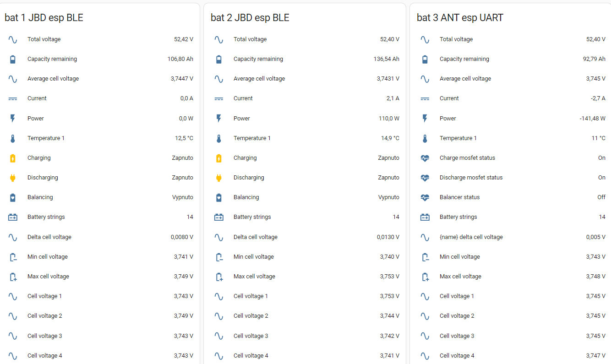611x364 pixels.
Task: Click bat 3 Power value -141,48 W
Action: (592, 119)
